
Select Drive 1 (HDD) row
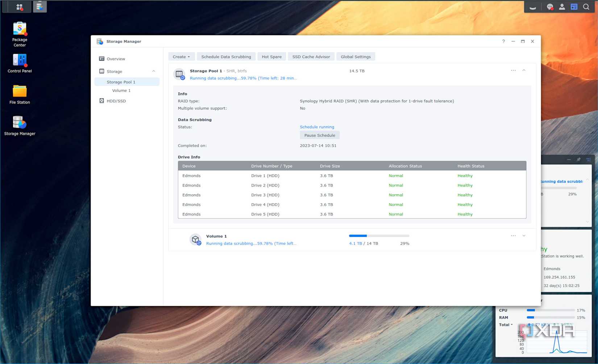pos(352,176)
